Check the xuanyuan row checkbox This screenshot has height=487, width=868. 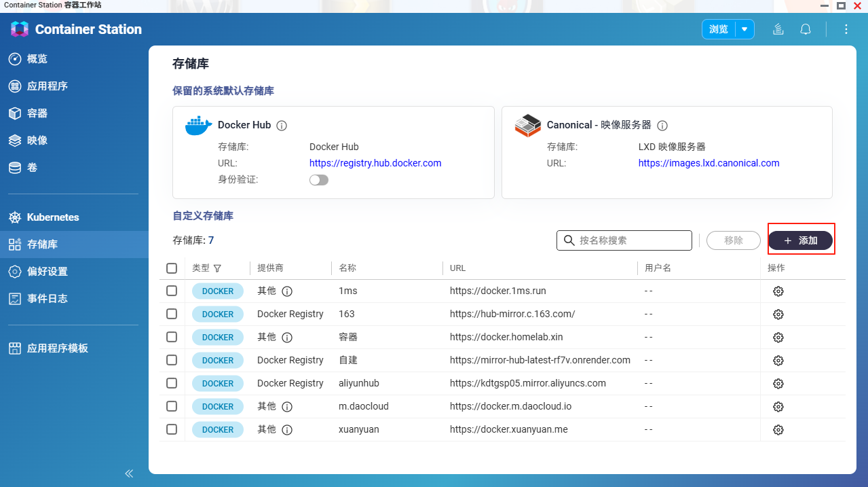coord(172,429)
